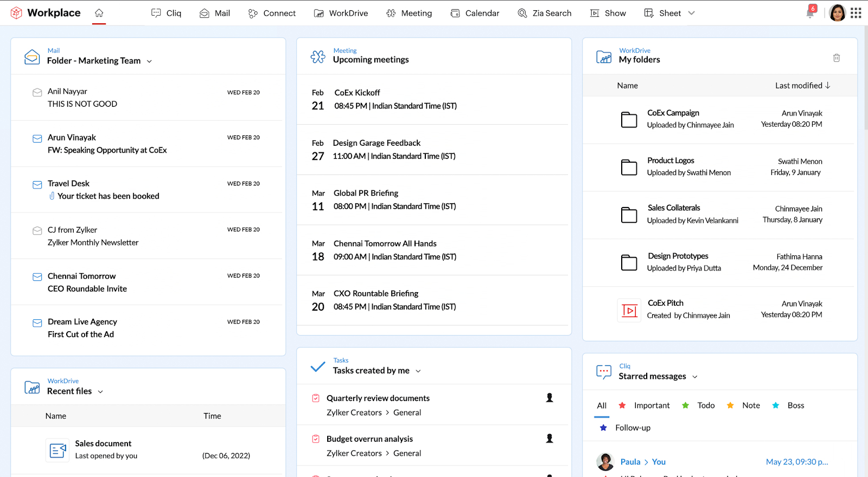This screenshot has width=868, height=477.
Task: Open Show in the top navigation
Action: click(608, 13)
